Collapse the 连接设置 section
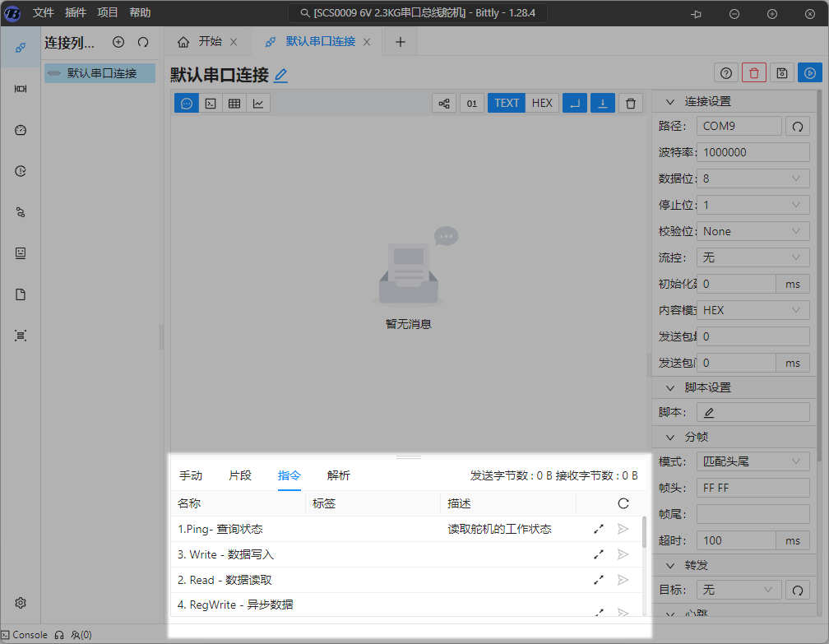829x644 pixels. click(669, 101)
